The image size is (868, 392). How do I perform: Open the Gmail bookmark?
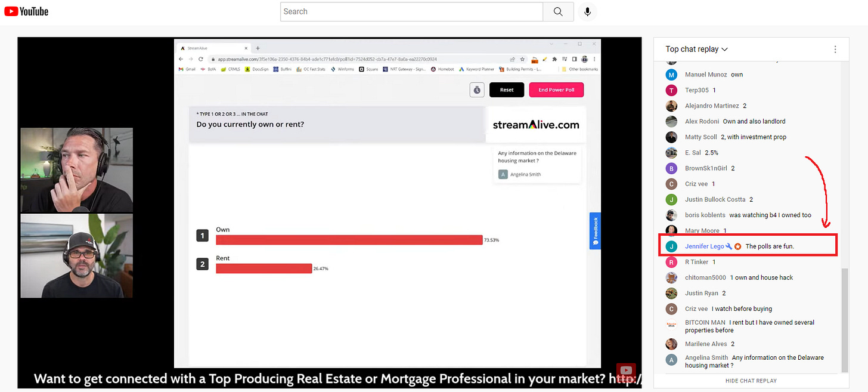187,69
